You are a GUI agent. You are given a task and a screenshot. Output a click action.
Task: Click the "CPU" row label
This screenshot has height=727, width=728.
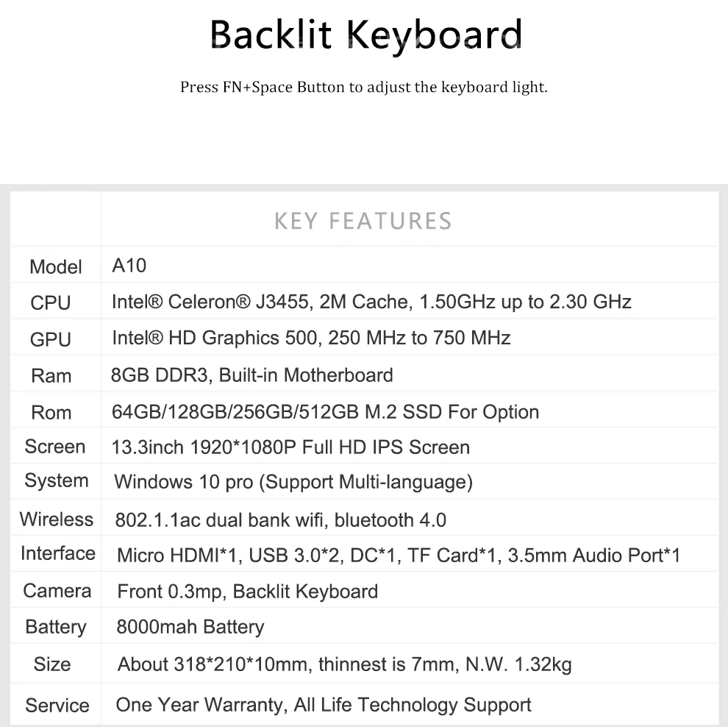(51, 302)
